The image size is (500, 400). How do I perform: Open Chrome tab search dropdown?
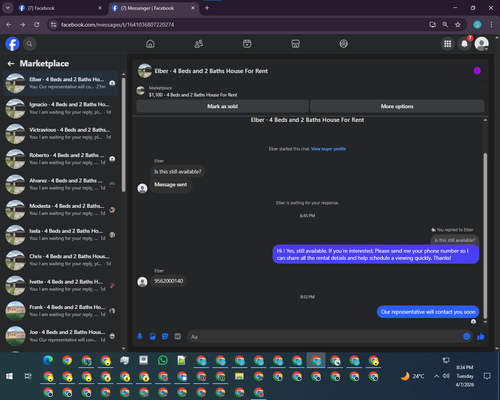click(7, 8)
